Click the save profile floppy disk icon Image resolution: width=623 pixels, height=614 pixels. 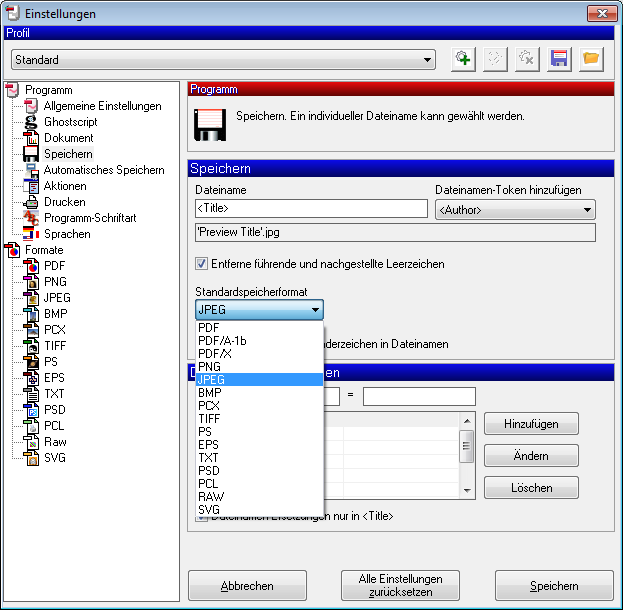click(x=559, y=59)
